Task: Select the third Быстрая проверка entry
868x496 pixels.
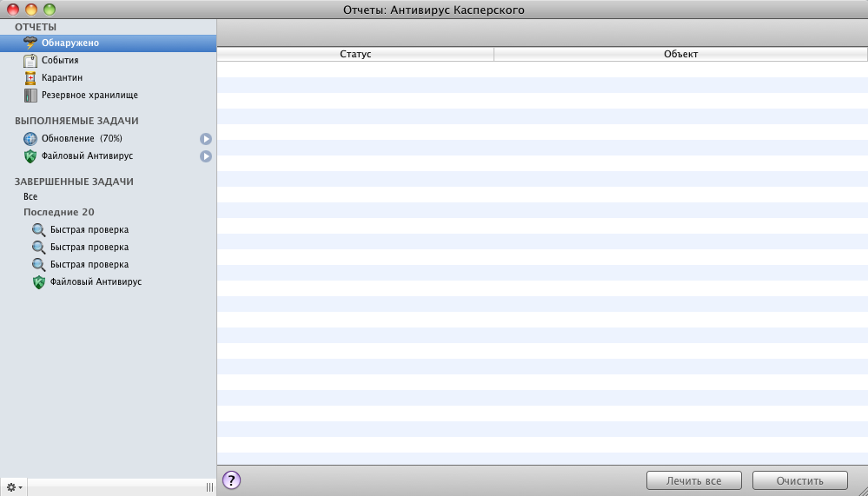Action: (108, 265)
